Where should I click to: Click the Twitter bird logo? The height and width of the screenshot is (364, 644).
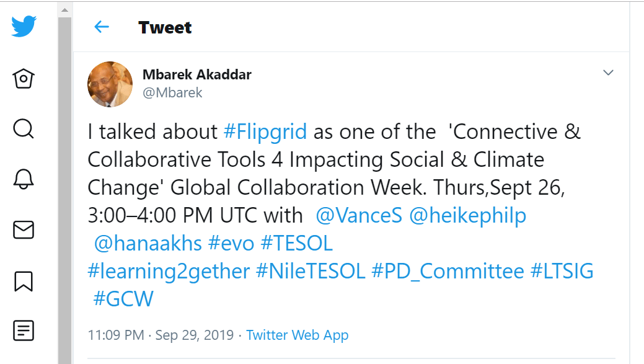click(24, 27)
